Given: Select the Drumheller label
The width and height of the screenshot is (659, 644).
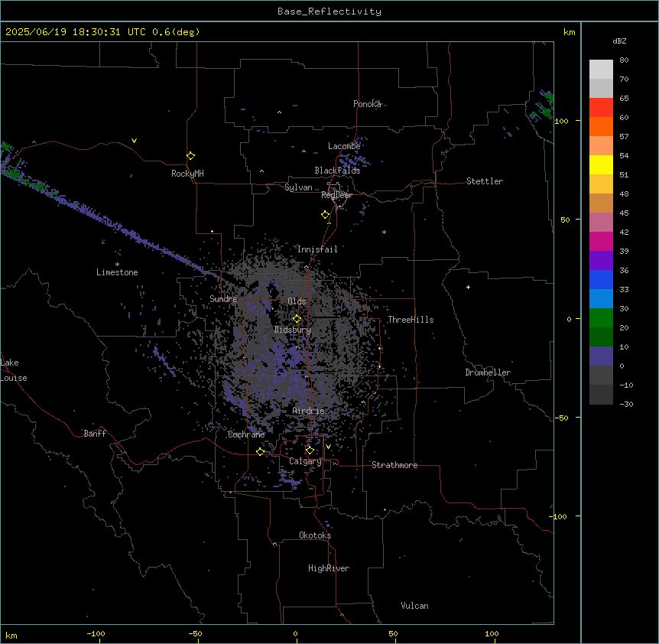Looking at the screenshot, I should coord(488,372).
